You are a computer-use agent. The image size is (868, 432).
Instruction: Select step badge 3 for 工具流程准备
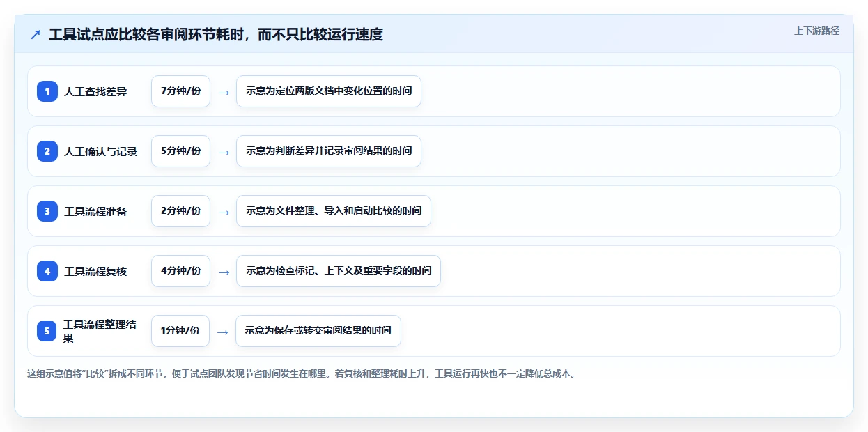tap(47, 211)
